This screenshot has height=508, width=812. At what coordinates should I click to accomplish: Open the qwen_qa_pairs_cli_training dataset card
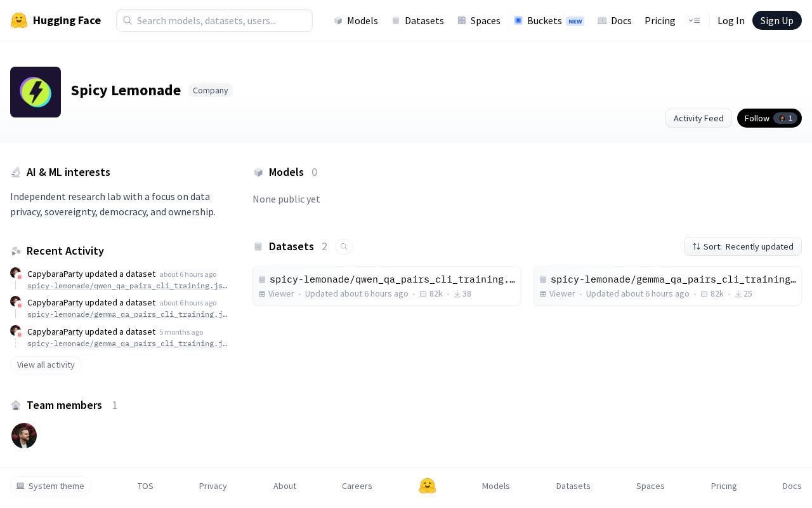(x=386, y=286)
